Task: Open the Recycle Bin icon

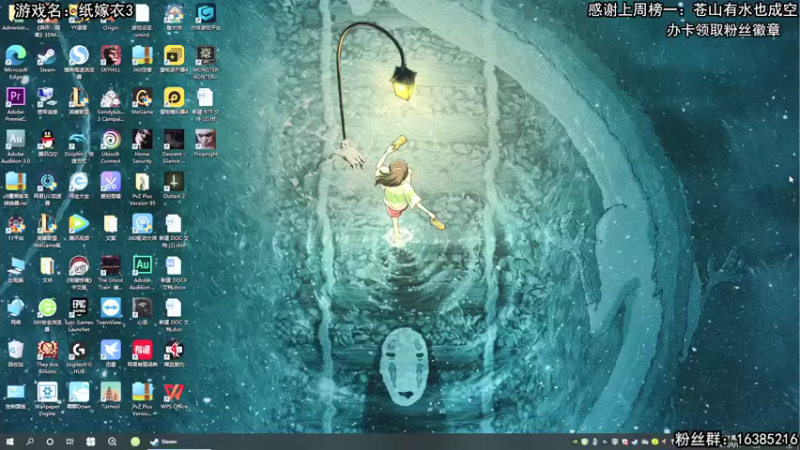Action: (16, 355)
